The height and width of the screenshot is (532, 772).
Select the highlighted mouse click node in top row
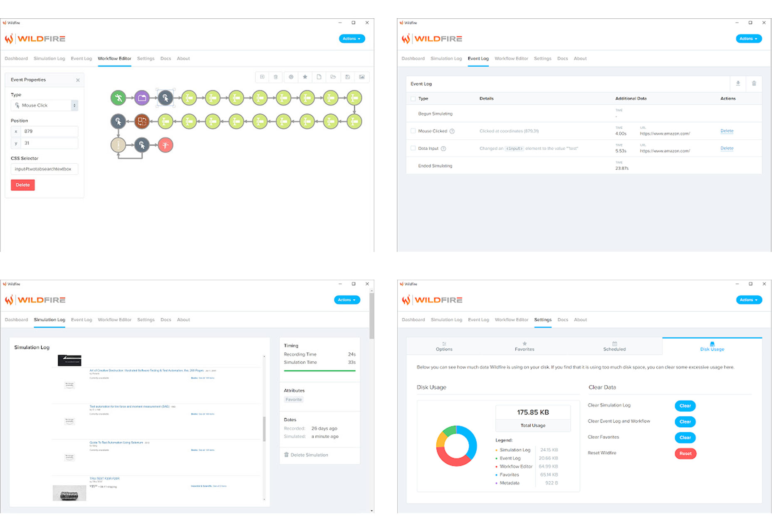166,98
